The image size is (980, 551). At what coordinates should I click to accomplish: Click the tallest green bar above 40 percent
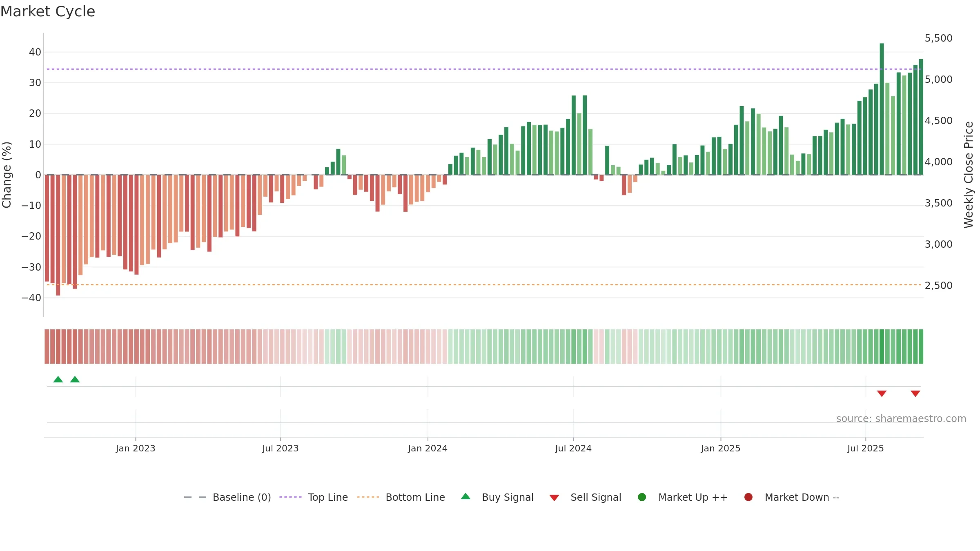[882, 109]
